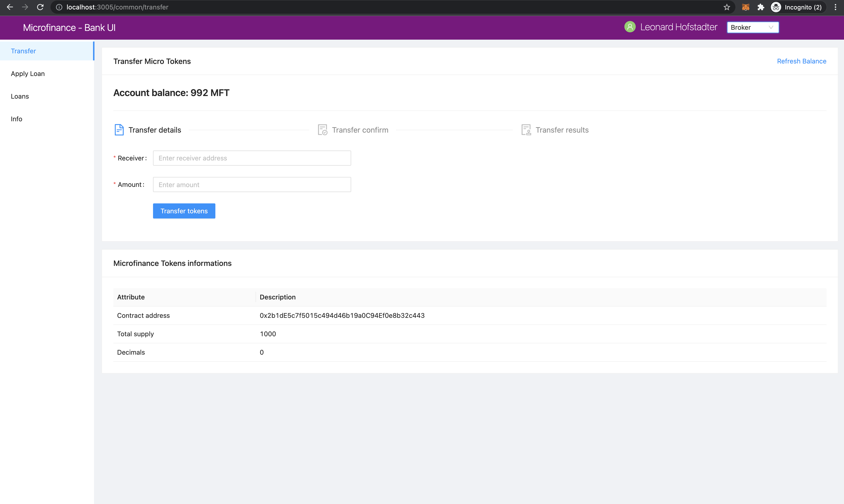Open the Broker role dropdown
The image size is (844, 504).
753,27
